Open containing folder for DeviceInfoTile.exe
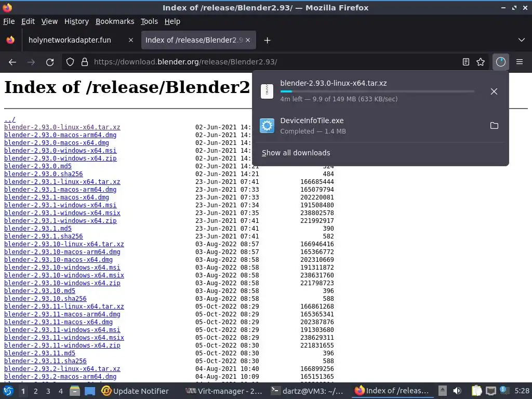This screenshot has height=399, width=532. [495, 126]
